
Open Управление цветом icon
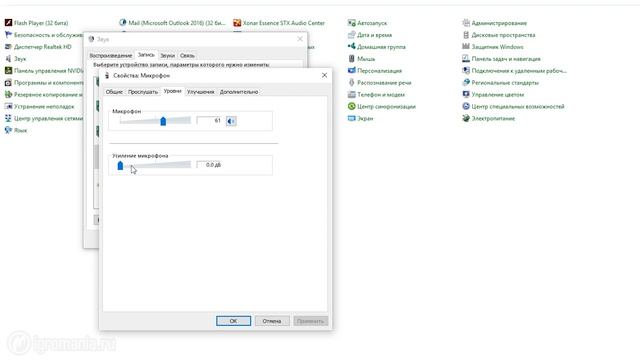tap(466, 94)
